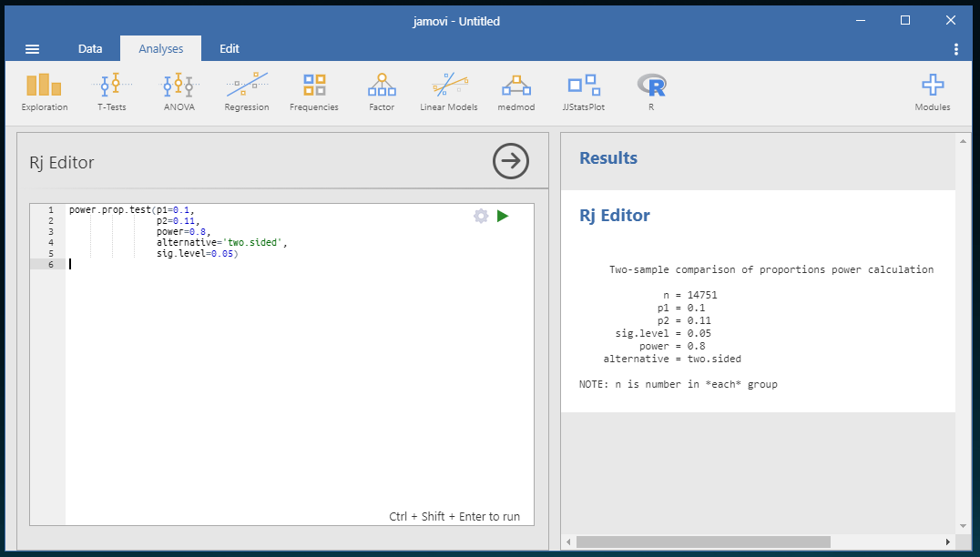Open the medmod module menu
Image resolution: width=980 pixels, height=557 pixels.
click(x=516, y=93)
